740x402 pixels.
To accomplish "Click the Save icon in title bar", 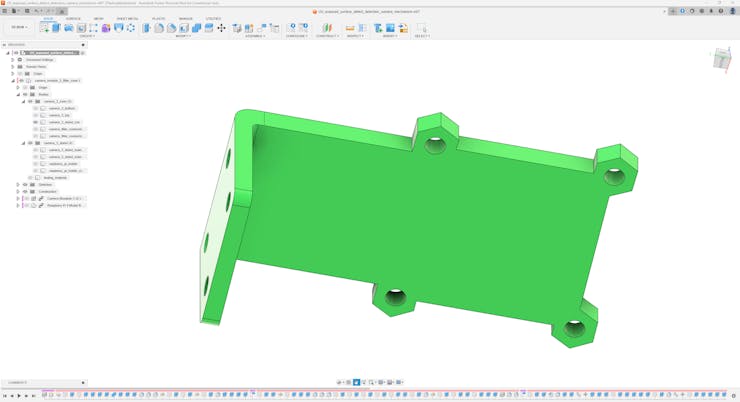I will [x=27, y=11].
